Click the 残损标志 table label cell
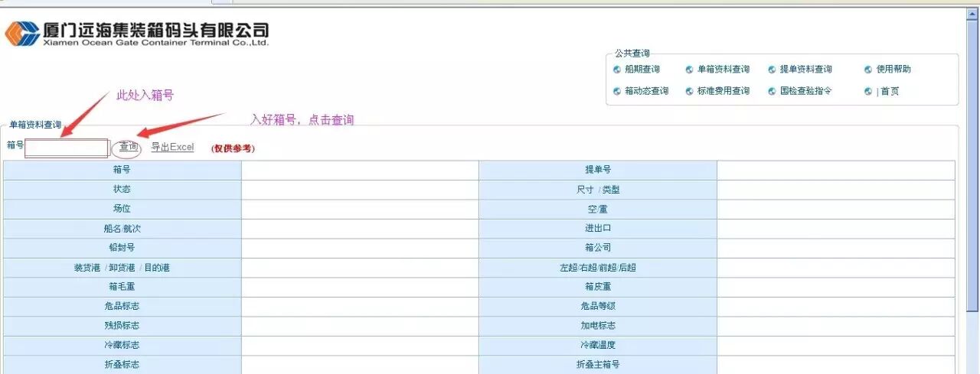This screenshot has width=980, height=374. tap(122, 326)
